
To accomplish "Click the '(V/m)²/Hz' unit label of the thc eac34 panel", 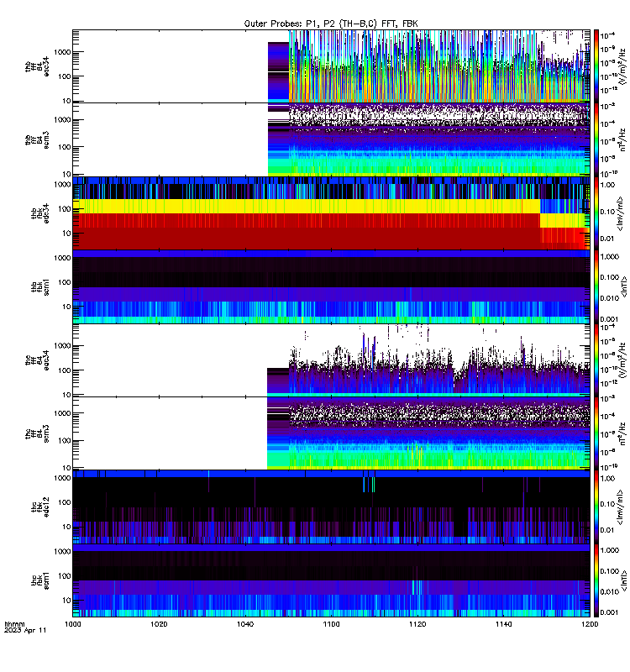I will tap(622, 360).
